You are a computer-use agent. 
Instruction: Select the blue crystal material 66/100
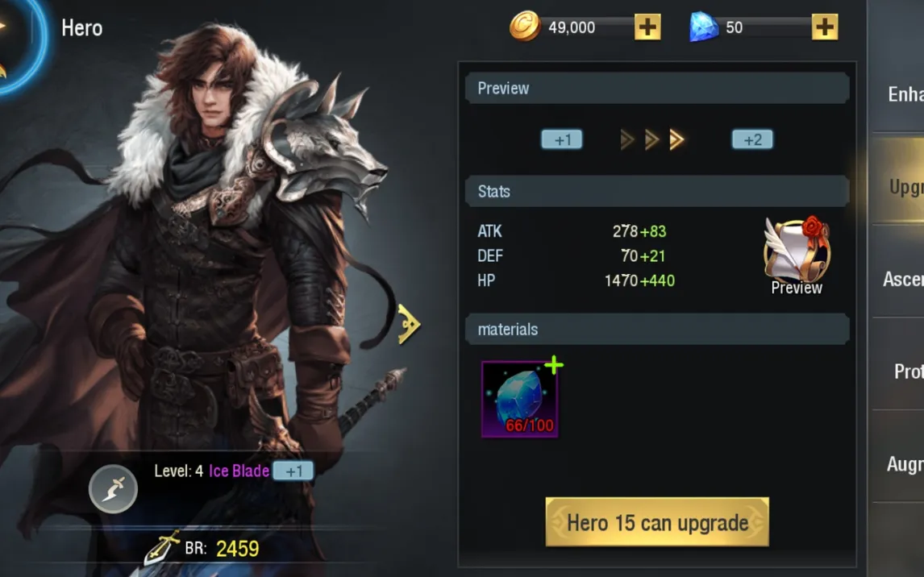(x=520, y=399)
